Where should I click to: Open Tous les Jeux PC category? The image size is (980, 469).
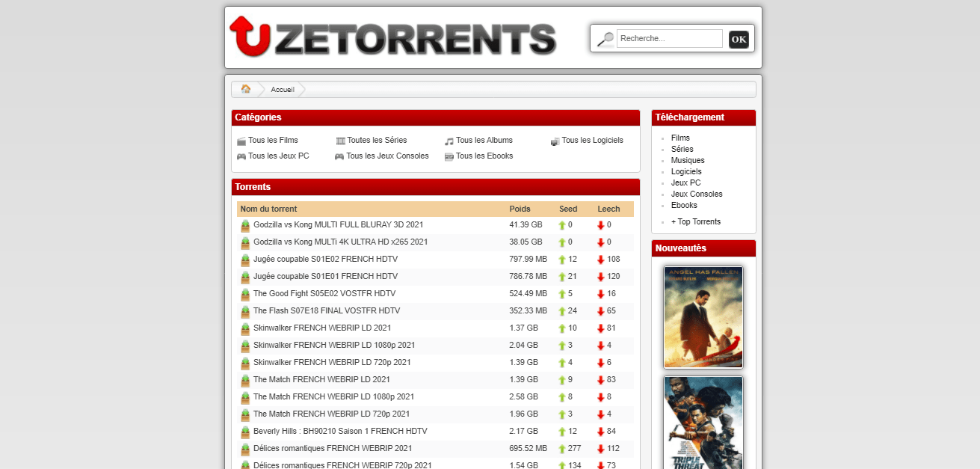[x=278, y=156]
